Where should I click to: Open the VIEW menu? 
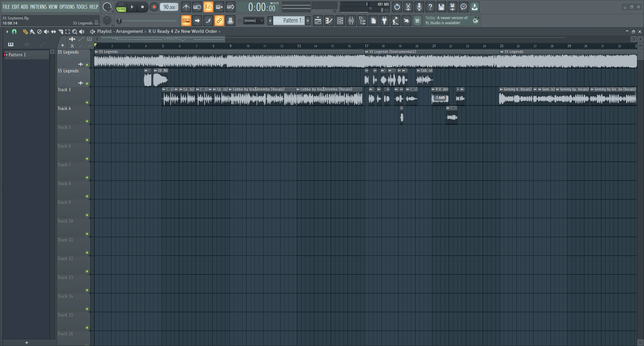click(x=53, y=7)
